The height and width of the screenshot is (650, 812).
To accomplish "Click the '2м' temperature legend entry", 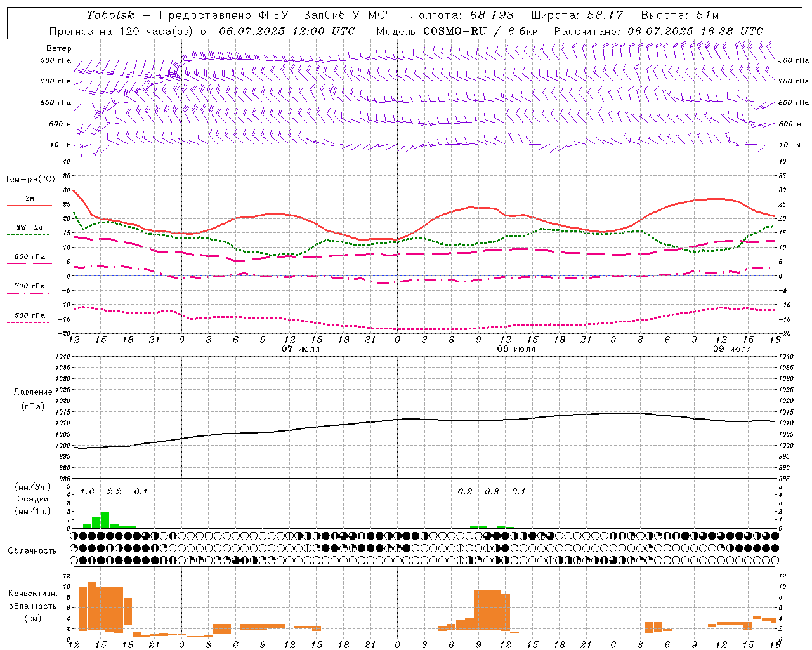I will [x=30, y=199].
